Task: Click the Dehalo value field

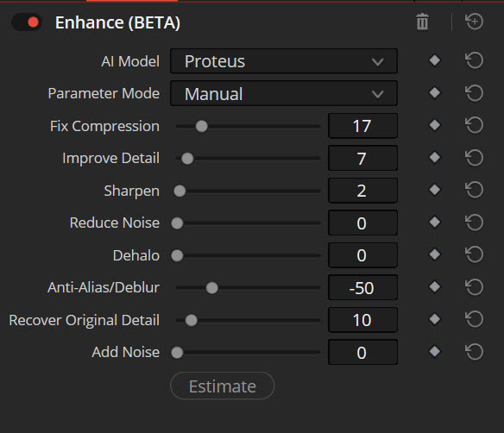Action: [362, 255]
